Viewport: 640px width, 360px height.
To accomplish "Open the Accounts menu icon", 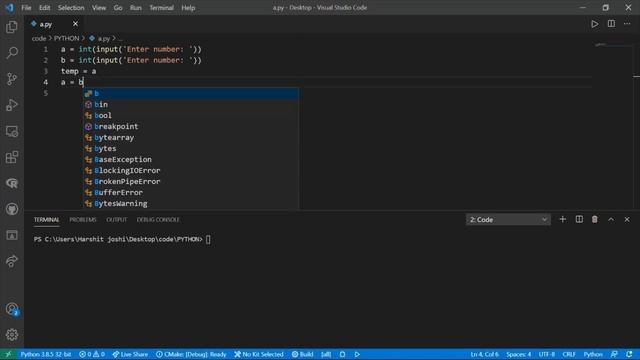I will [12, 309].
